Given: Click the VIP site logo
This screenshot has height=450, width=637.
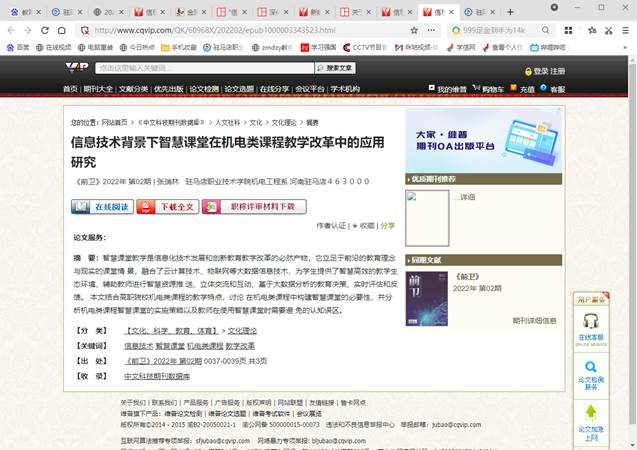Looking at the screenshot, I should point(77,67).
